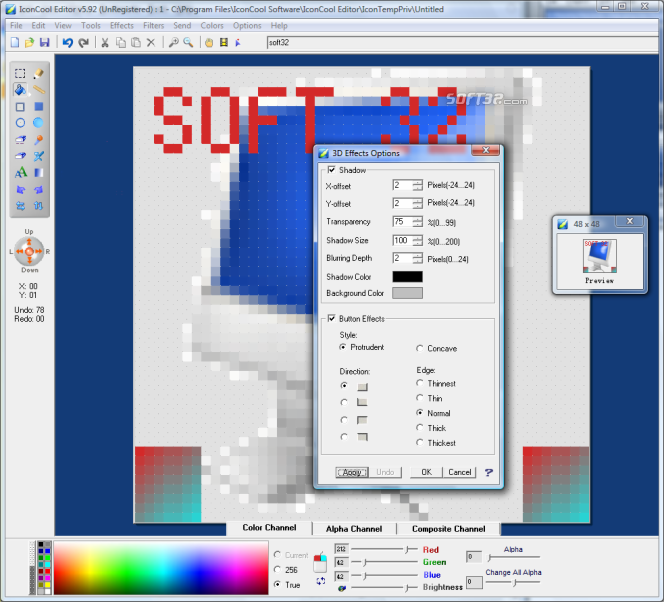Zoom out with magnifier icon
Screen dimensions: 664x602
pos(188,42)
